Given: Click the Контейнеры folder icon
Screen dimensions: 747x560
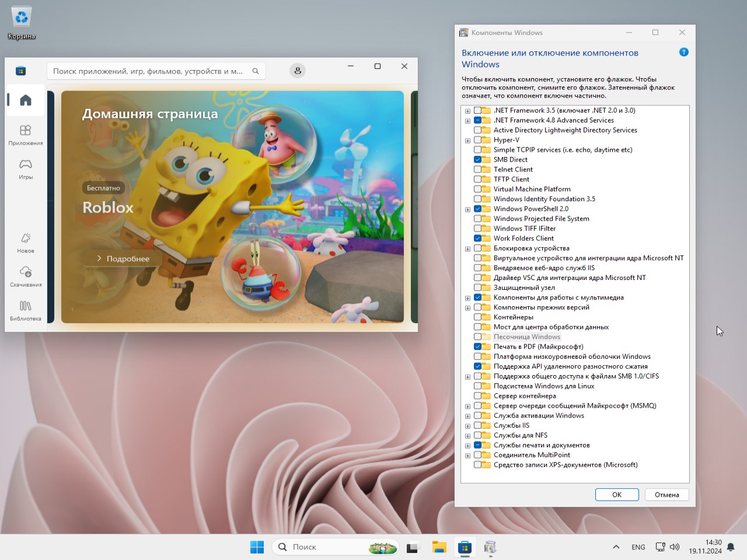Looking at the screenshot, I should (x=487, y=317).
